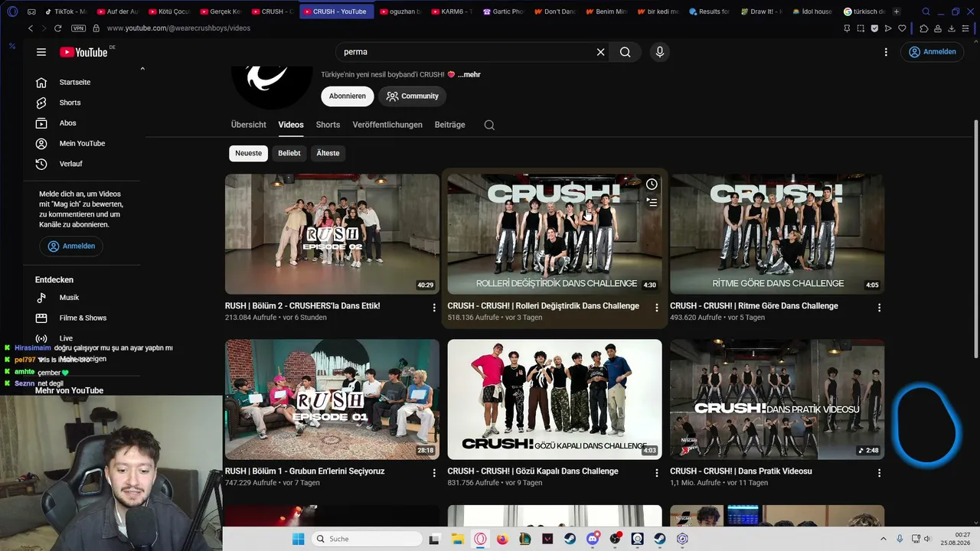Go to the YouTube home logo
This screenshot has width=980, height=551.
(x=83, y=52)
